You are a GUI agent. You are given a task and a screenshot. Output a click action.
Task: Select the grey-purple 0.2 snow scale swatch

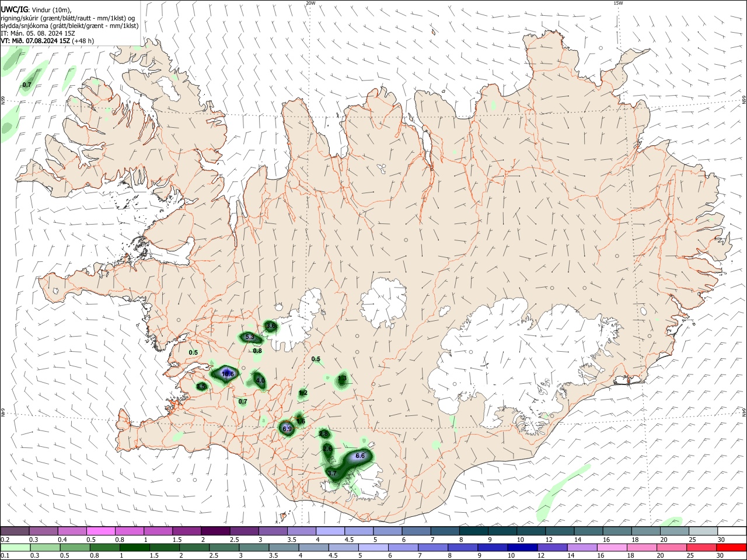(15, 531)
